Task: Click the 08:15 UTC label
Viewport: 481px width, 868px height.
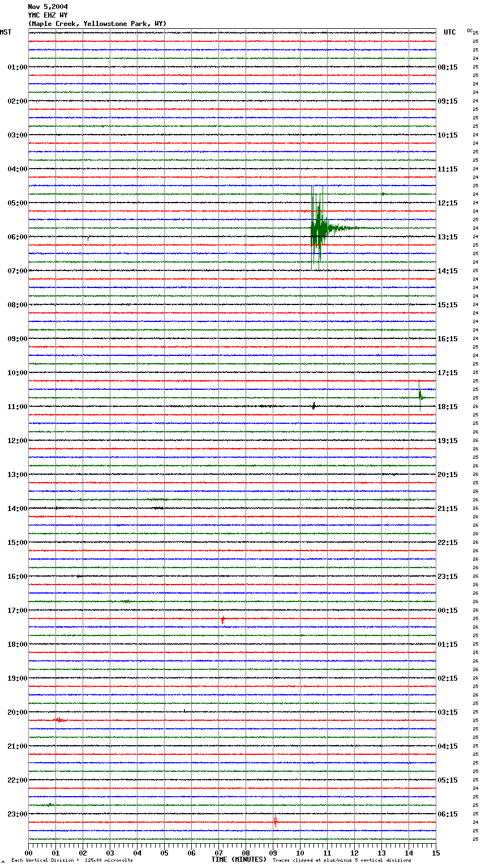Action: (448, 67)
